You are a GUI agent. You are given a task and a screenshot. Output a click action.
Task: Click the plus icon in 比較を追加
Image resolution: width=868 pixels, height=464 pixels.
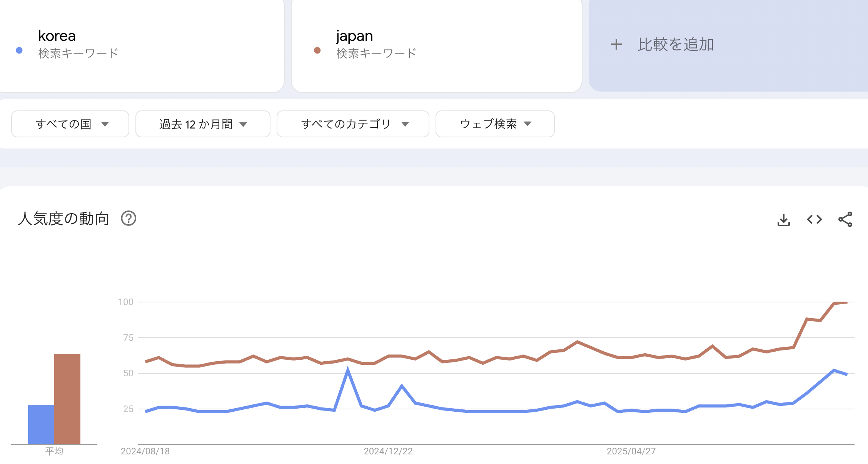[x=616, y=44]
